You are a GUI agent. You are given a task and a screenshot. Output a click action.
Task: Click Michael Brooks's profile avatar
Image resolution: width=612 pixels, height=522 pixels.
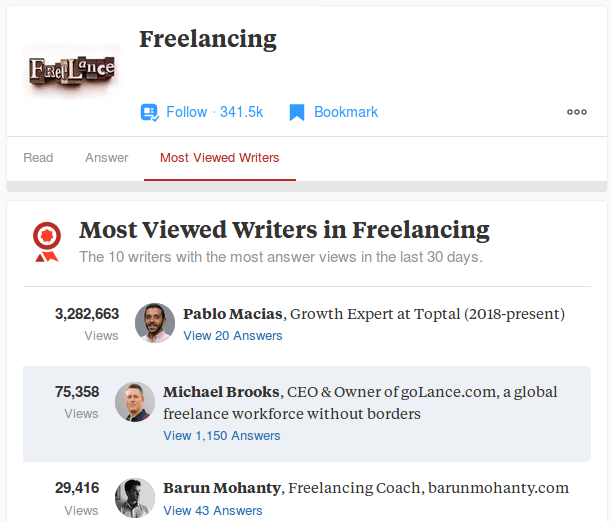click(x=135, y=402)
